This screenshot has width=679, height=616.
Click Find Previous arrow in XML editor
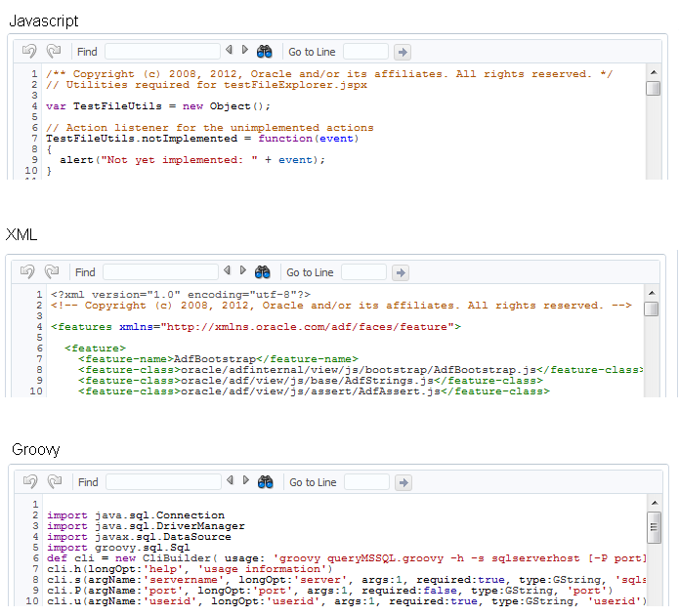[228, 270]
